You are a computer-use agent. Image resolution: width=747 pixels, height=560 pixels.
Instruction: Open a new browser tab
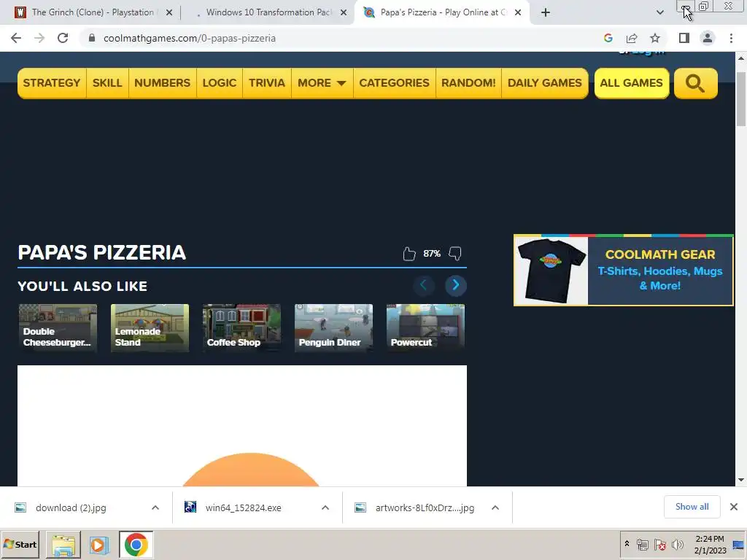click(x=546, y=12)
